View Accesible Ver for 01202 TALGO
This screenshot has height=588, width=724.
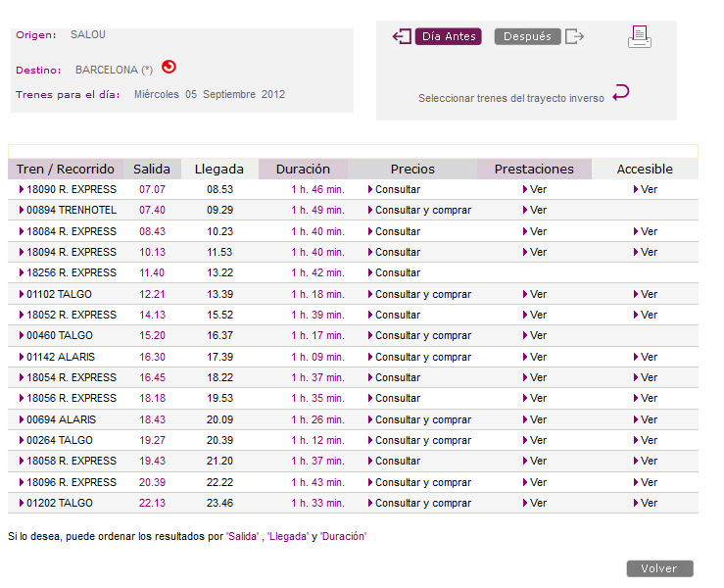tap(646, 503)
